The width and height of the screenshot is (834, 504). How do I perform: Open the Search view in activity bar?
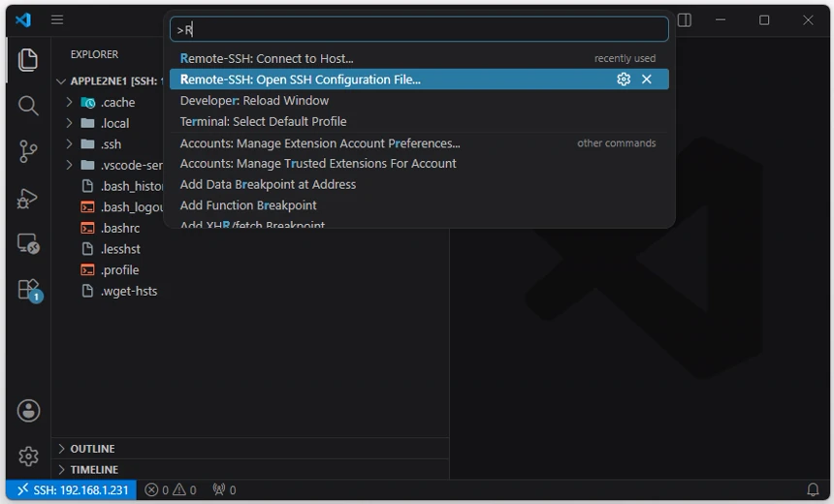28,106
